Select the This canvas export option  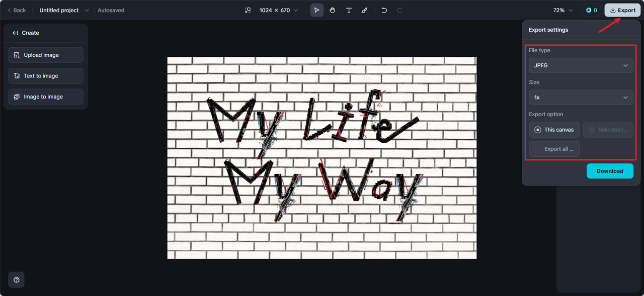point(554,130)
